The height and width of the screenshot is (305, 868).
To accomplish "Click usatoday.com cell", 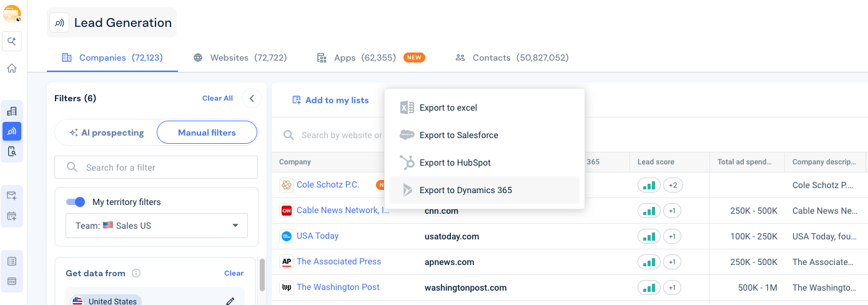I will coord(451,236).
